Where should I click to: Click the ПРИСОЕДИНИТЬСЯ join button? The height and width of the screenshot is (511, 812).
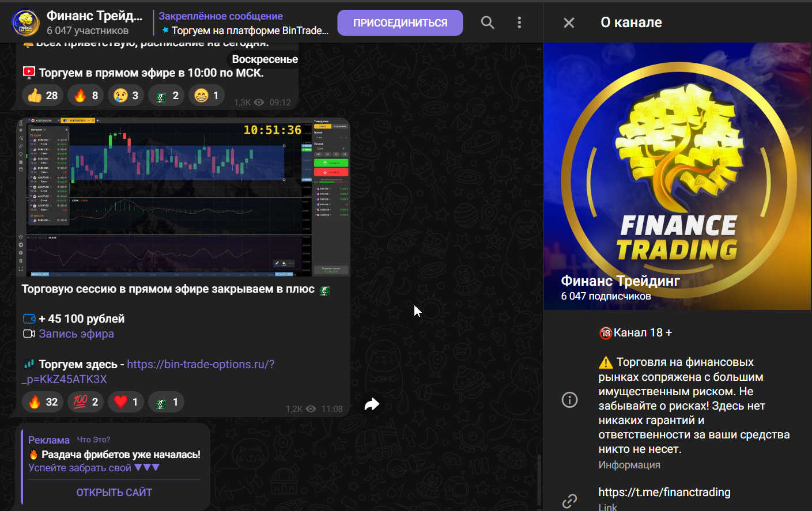pyautogui.click(x=400, y=23)
